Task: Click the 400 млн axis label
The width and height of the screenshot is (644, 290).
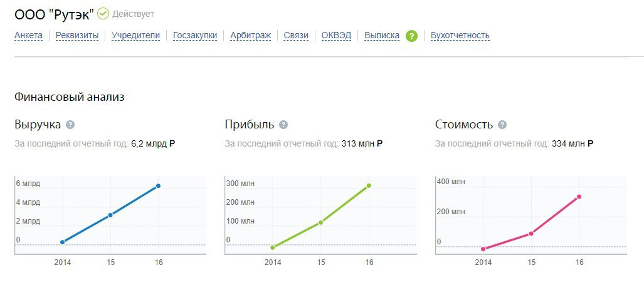Action: (451, 182)
